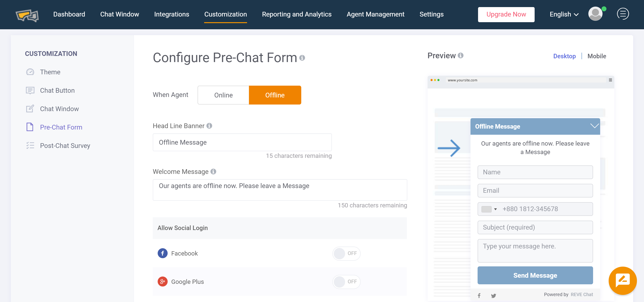
Task: Click the info icon next to Configure Pre-Chat Form
Action: pos(302,58)
